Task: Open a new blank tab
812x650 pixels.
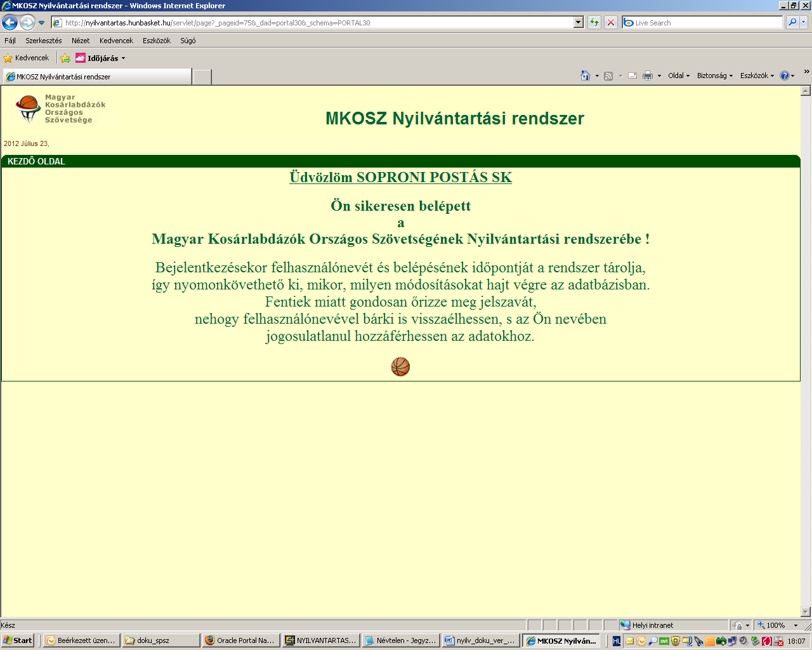Action: coord(202,77)
